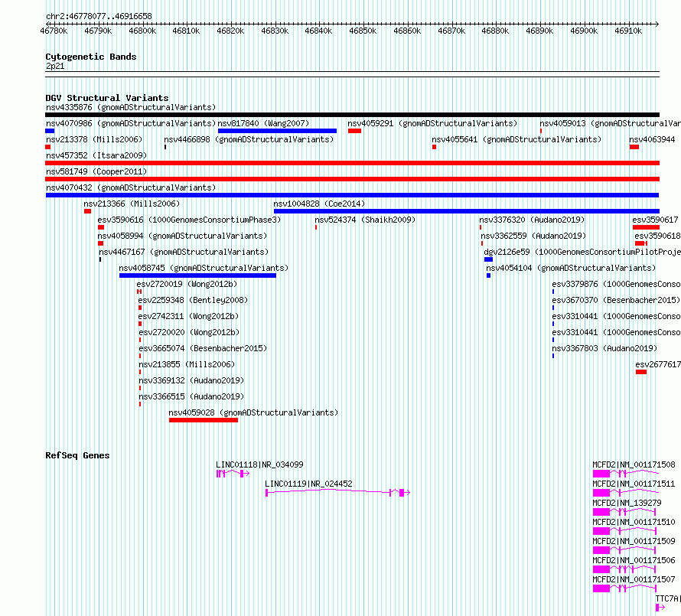Open the nsv4467167 variant label

[184, 252]
